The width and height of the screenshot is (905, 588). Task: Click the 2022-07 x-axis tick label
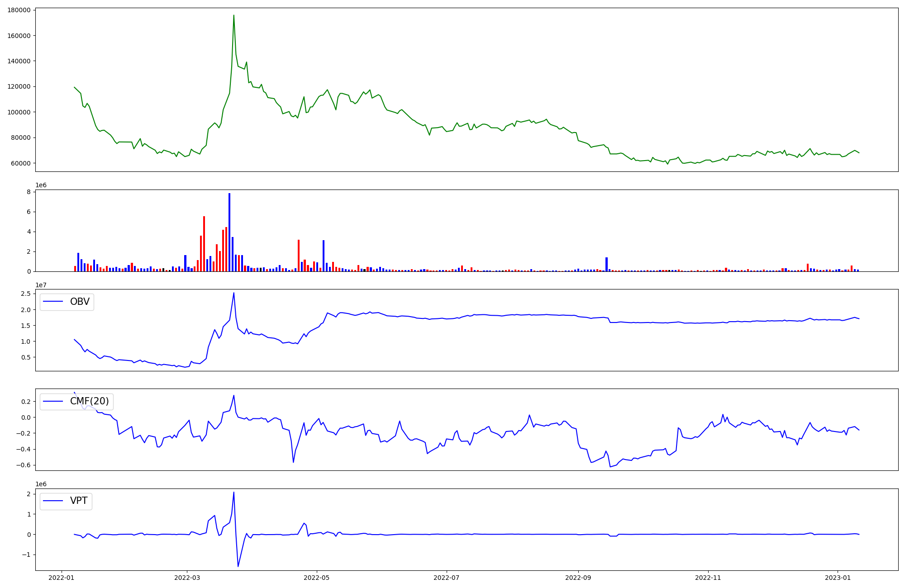point(447,578)
